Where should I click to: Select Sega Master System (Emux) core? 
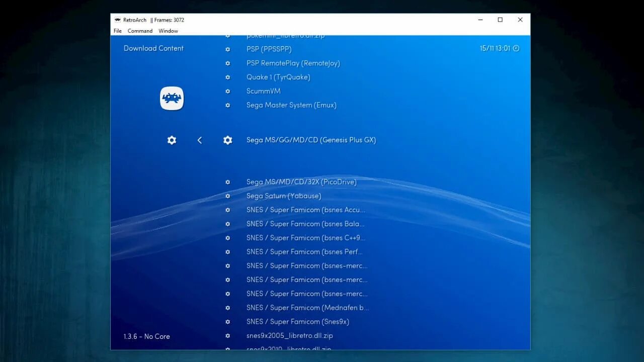(291, 106)
